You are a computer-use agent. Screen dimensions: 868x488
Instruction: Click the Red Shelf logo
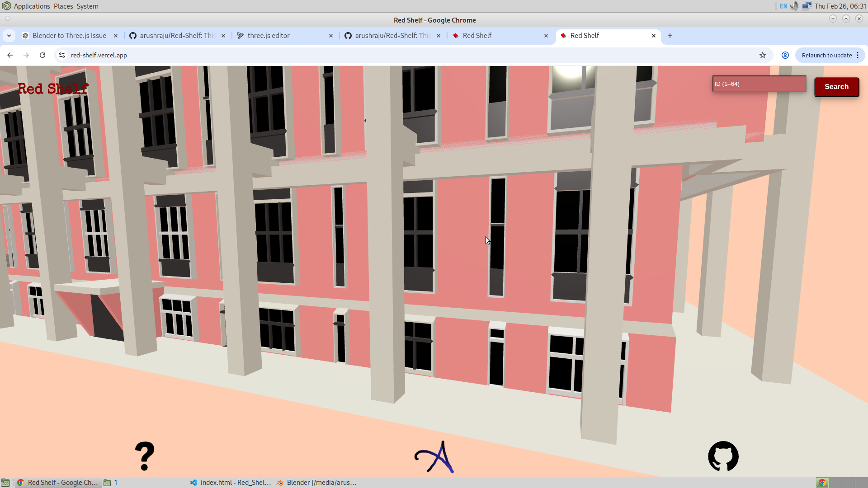click(53, 89)
